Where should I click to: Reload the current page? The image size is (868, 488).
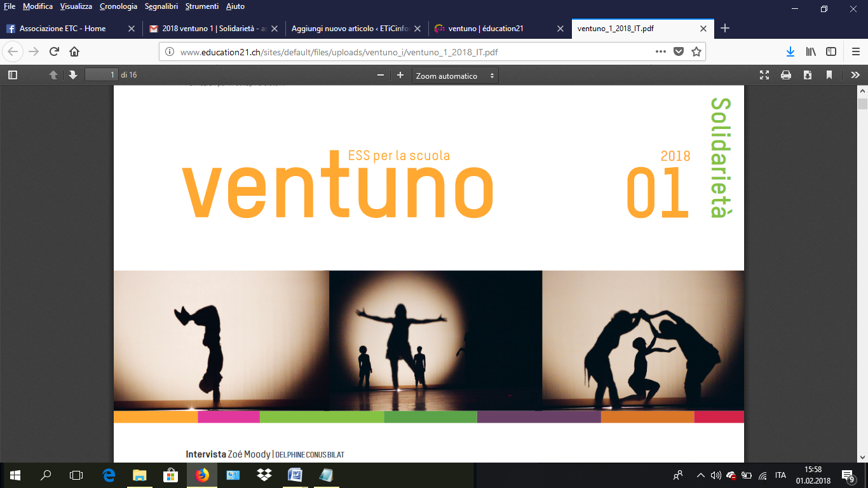54,51
